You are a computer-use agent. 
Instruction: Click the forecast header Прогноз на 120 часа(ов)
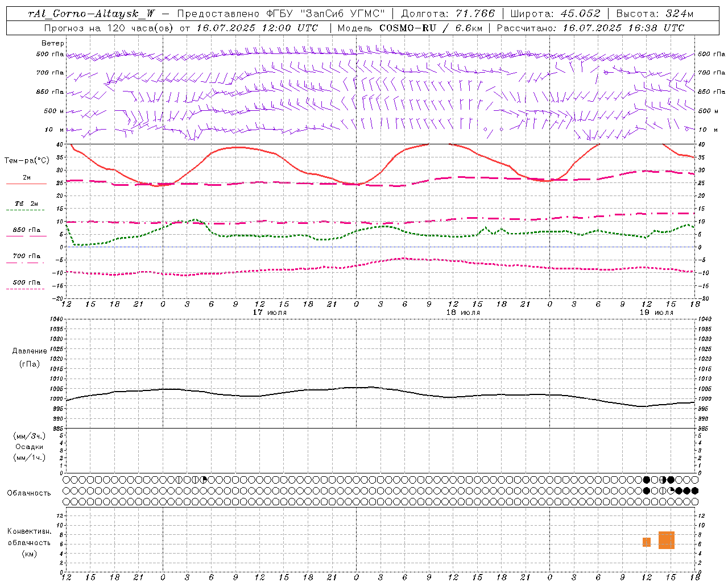point(109,28)
